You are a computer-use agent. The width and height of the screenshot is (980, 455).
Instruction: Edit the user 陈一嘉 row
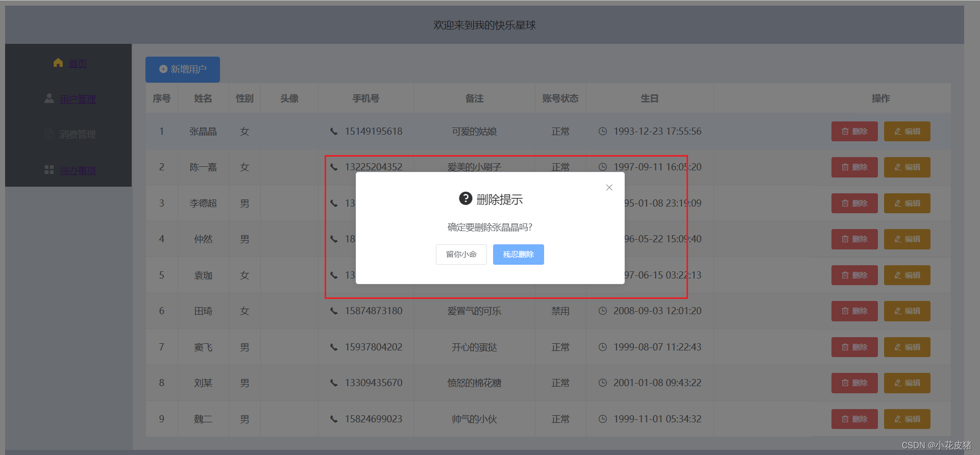907,167
